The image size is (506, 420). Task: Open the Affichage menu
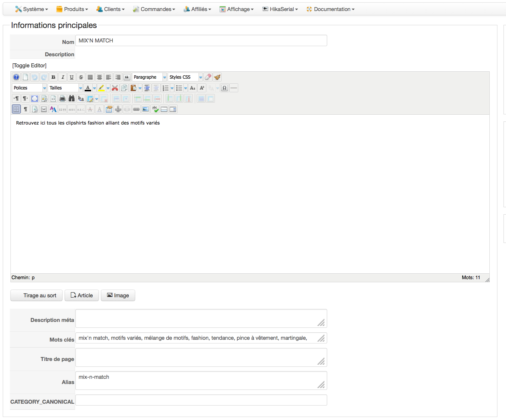(x=236, y=9)
